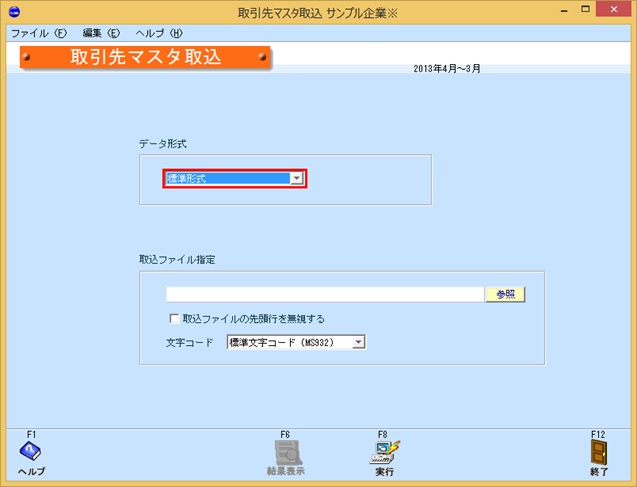The image size is (637, 487).
Task: Click application icon in title bar
Action: pyautogui.click(x=14, y=13)
